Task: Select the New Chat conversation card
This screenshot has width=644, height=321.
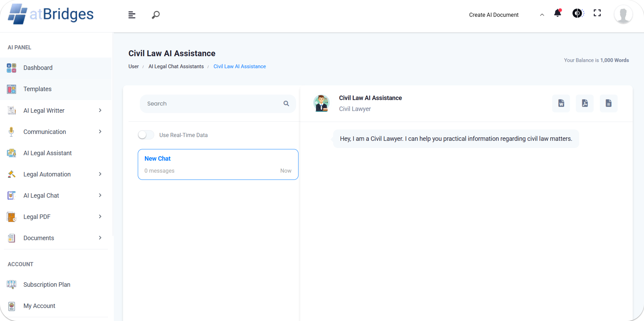Action: coord(218,164)
